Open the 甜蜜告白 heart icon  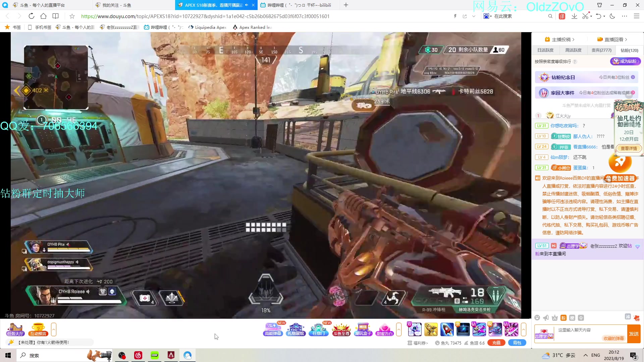(384, 329)
